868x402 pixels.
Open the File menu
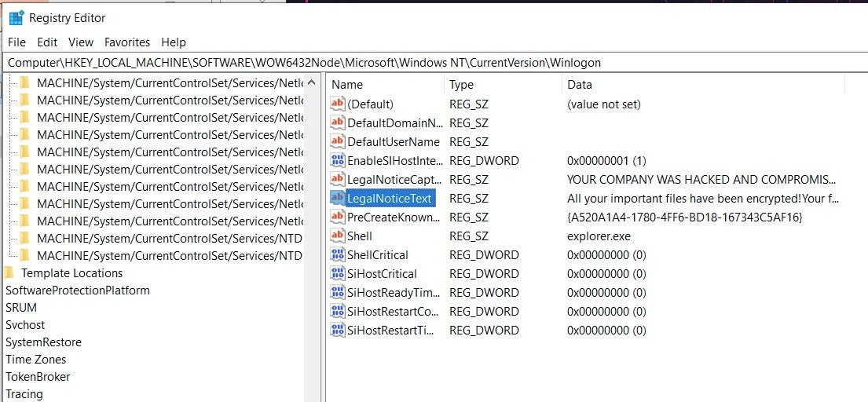pyautogui.click(x=16, y=42)
